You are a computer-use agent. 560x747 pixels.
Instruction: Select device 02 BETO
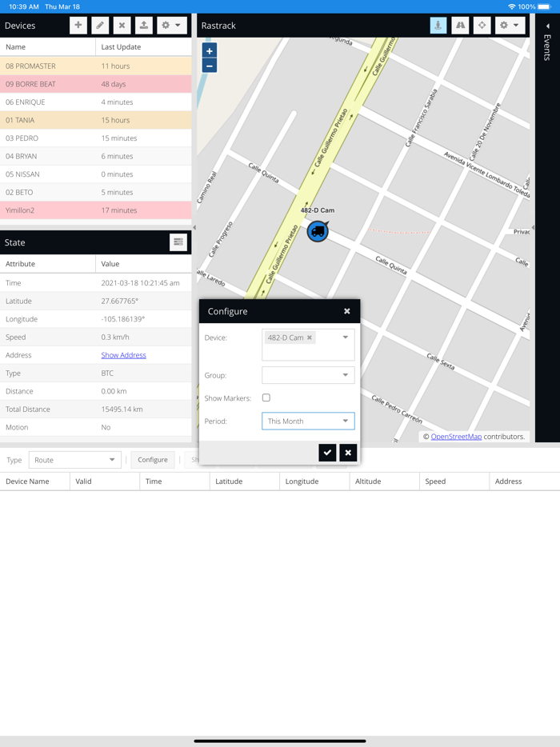96,192
